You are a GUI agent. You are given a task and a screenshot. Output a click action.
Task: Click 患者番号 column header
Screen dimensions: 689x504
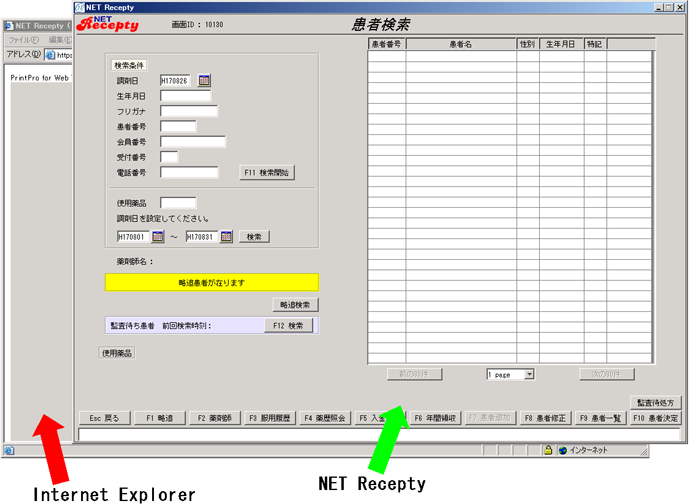pyautogui.click(x=387, y=44)
